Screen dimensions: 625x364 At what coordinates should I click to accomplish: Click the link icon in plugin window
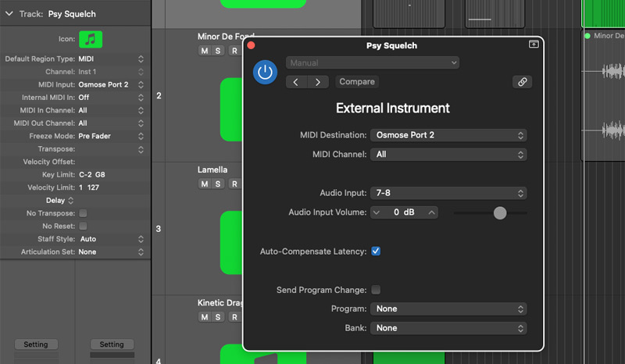[x=522, y=82]
